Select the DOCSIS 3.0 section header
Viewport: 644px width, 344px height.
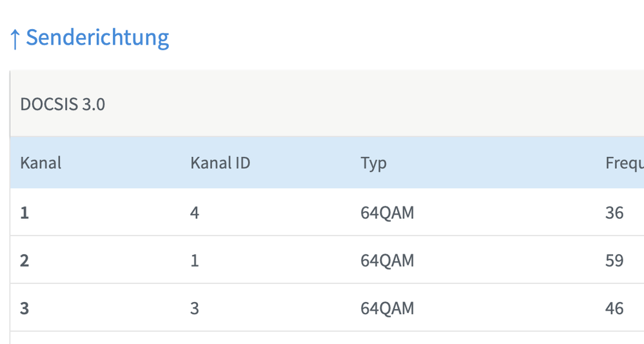click(x=63, y=104)
